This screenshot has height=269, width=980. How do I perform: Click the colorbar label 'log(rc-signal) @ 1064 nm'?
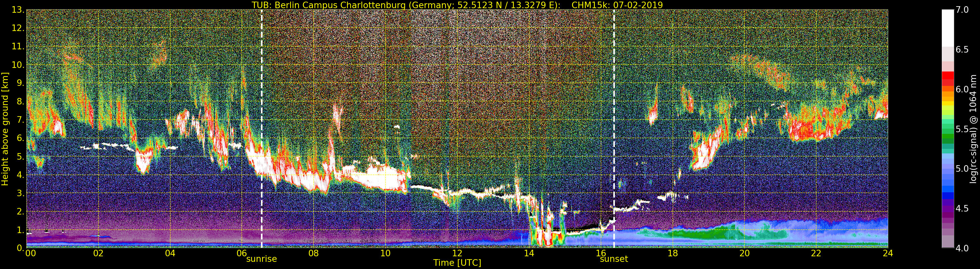(973, 129)
